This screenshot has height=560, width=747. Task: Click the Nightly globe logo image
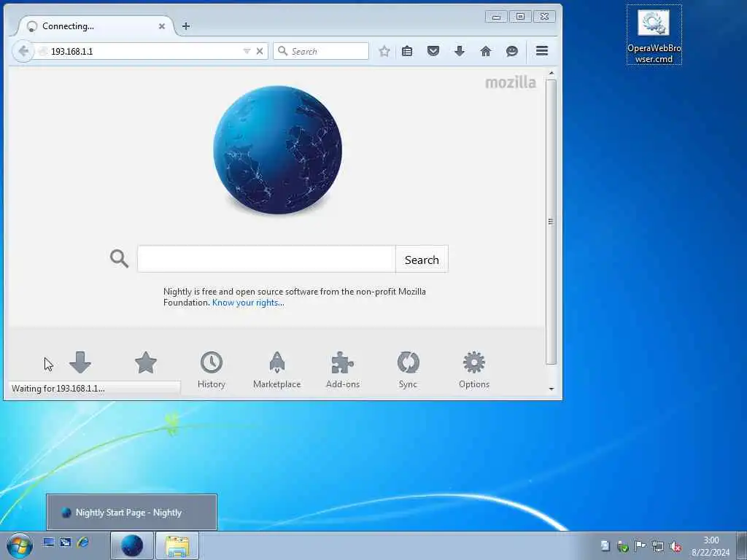click(x=278, y=150)
